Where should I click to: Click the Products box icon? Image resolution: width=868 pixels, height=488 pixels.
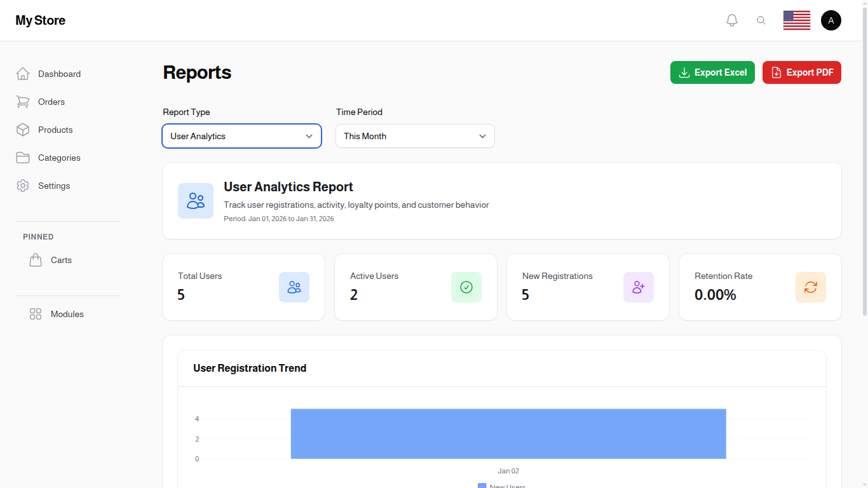tap(23, 130)
